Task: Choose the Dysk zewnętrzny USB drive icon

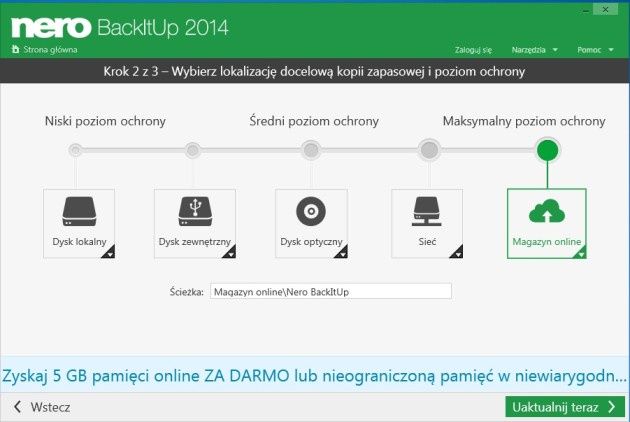Action: pyautogui.click(x=195, y=211)
